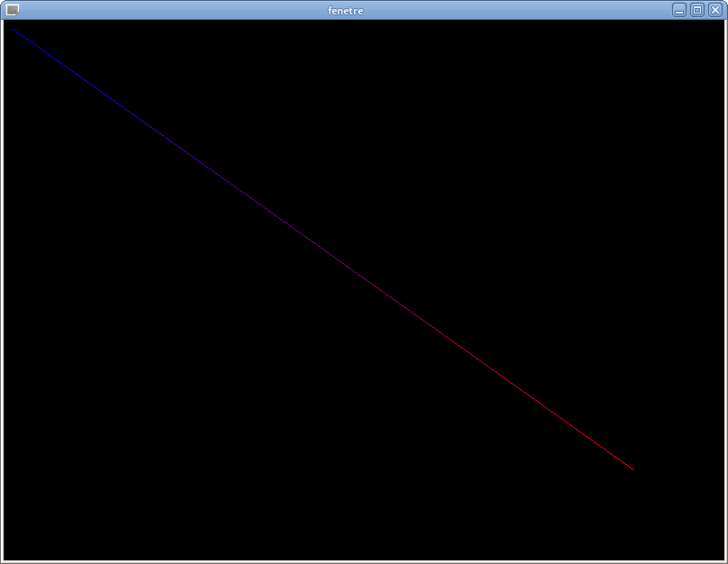Screen dimensions: 728x564
Task: Click empty title bar right of "fenetre"
Action: coord(514,10)
